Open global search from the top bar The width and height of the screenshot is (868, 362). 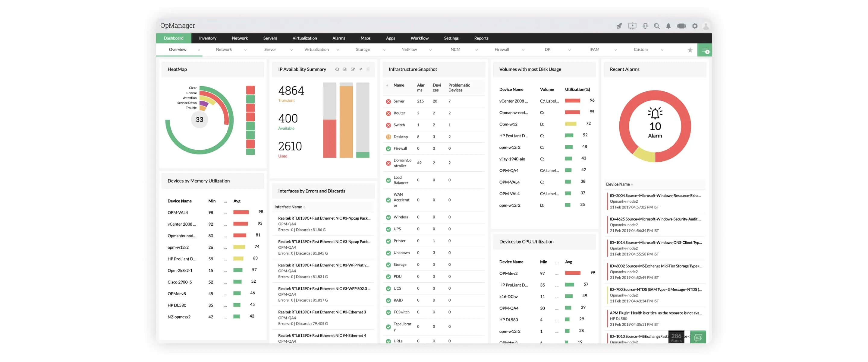click(x=657, y=26)
